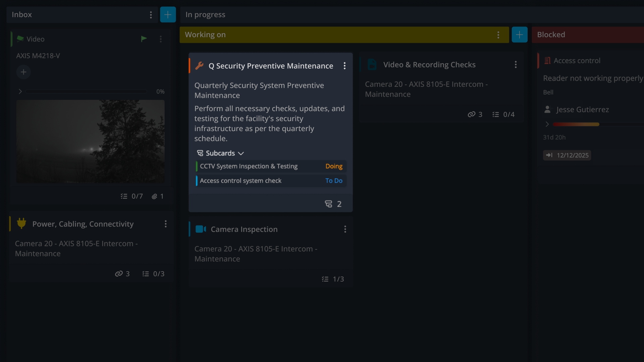Screen dimensions: 644x362
Task: Open Camera Inspection card three-dot menu
Action: pos(345,229)
